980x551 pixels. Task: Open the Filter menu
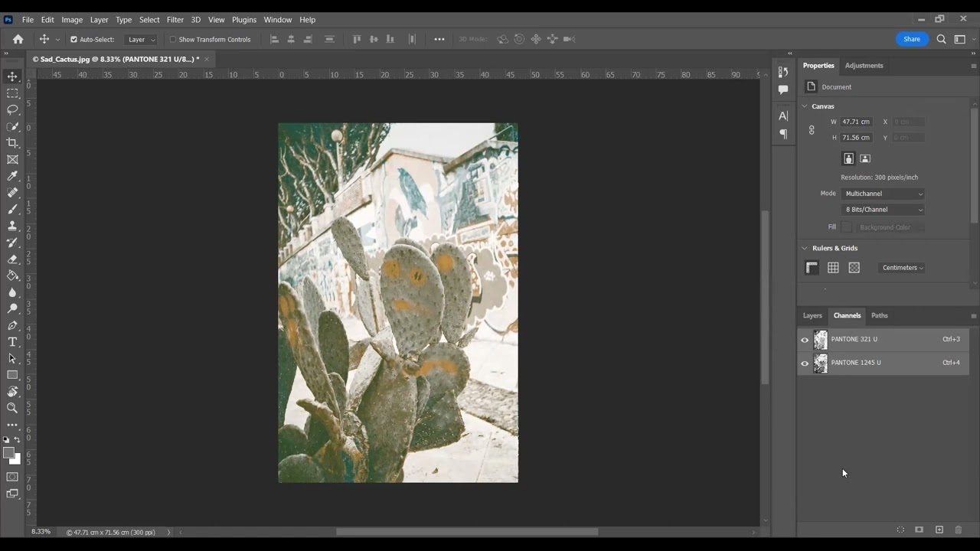[175, 20]
